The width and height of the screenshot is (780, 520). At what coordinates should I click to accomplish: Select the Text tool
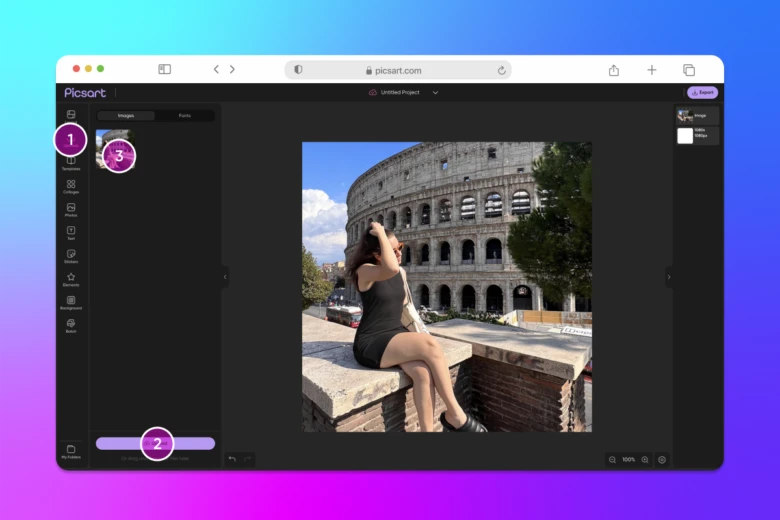(71, 232)
